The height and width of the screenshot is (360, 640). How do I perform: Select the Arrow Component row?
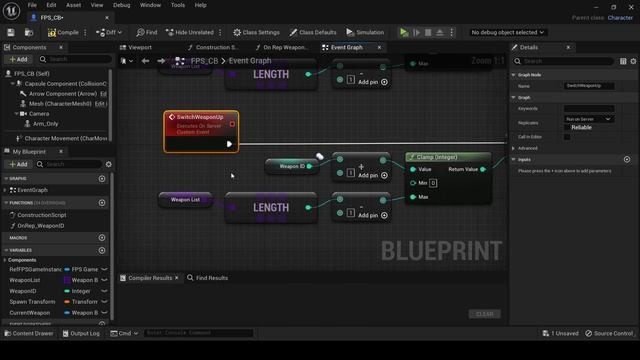pyautogui.click(x=62, y=93)
